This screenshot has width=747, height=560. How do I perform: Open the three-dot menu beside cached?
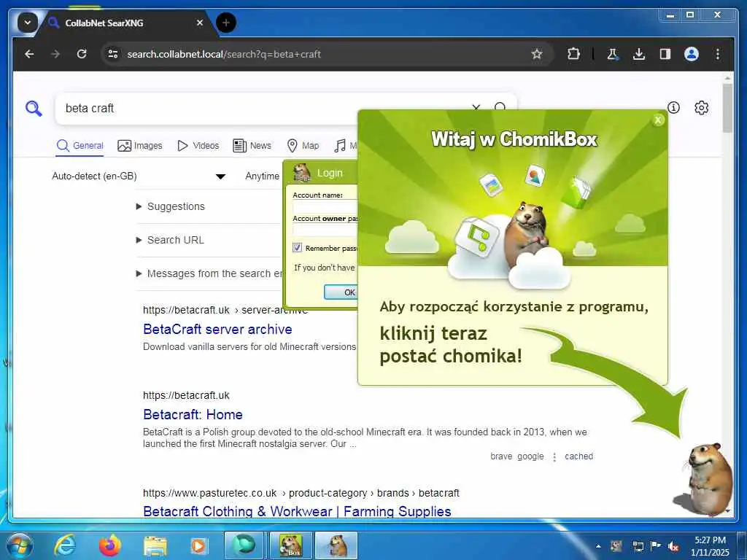(x=554, y=457)
